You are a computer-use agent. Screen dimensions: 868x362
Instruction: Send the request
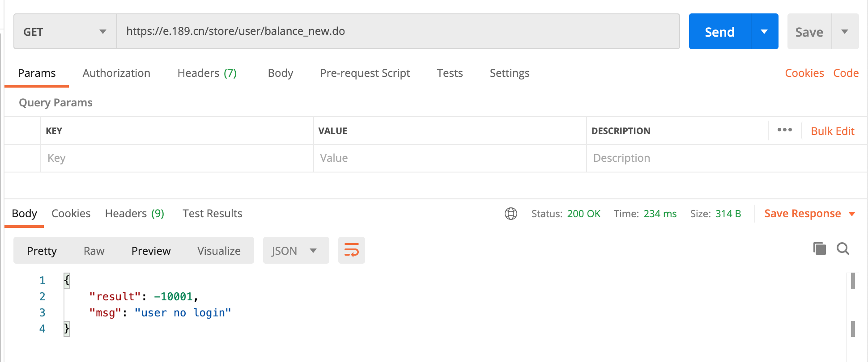coord(719,32)
